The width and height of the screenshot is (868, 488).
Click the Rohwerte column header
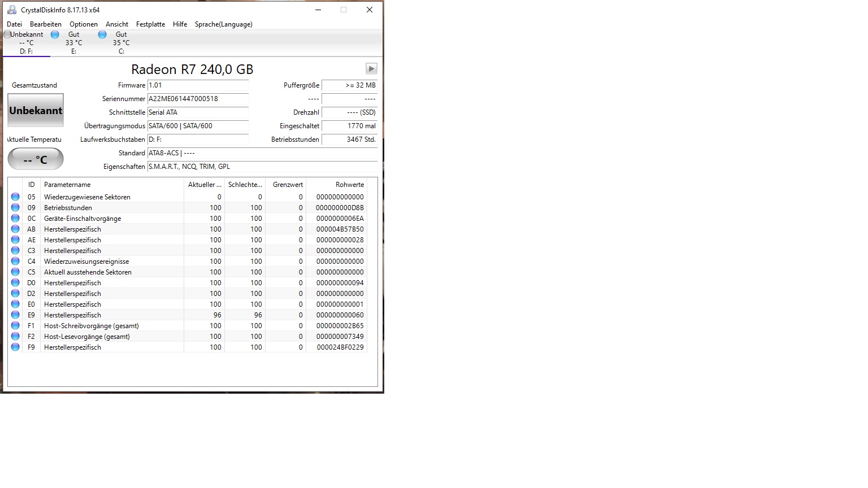(x=336, y=185)
